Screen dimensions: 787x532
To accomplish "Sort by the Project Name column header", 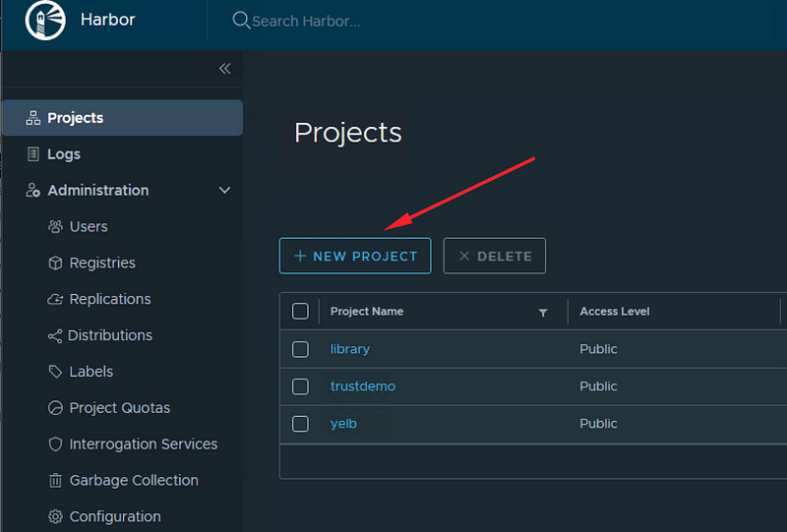I will pyautogui.click(x=367, y=311).
